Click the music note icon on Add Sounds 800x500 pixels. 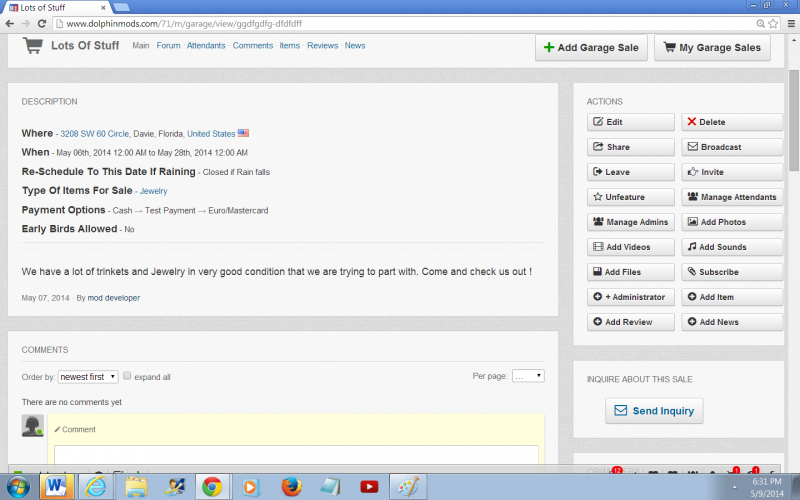692,247
